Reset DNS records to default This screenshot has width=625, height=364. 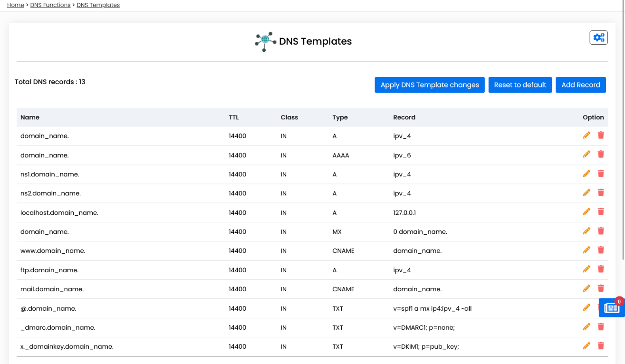pos(520,85)
